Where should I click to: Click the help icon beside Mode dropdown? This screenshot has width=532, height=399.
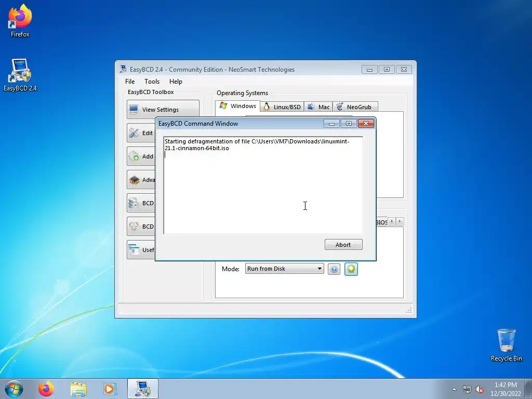coord(334,269)
